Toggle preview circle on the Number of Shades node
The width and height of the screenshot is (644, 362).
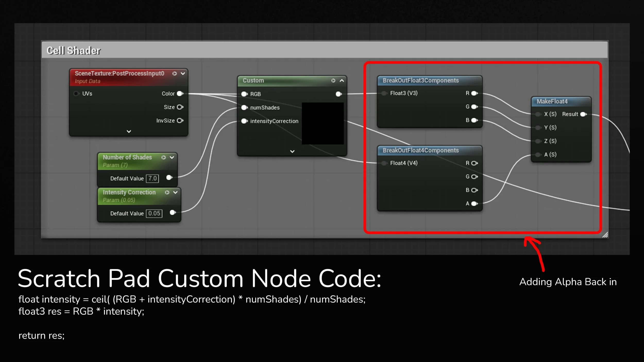click(164, 157)
